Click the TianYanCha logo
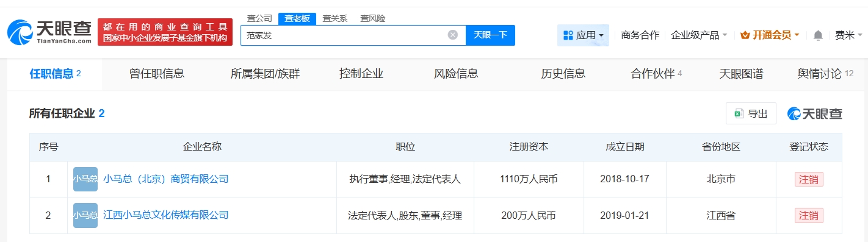 49,32
